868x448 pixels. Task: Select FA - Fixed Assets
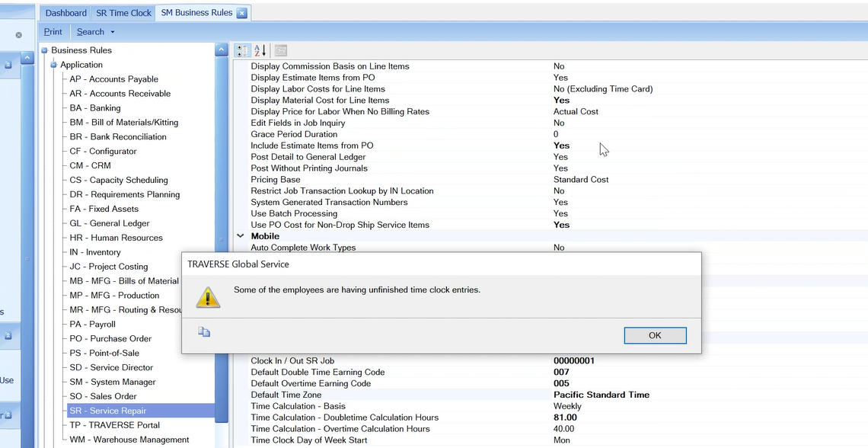104,209
